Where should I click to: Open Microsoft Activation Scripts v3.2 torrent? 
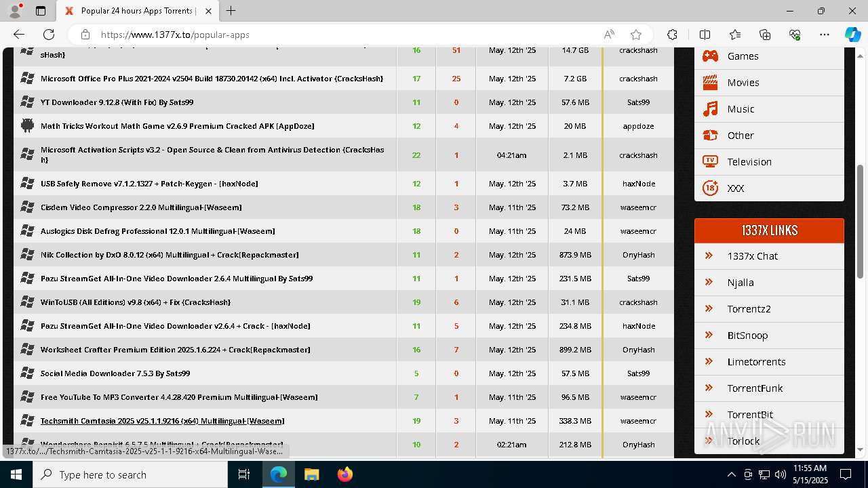pyautogui.click(x=212, y=155)
